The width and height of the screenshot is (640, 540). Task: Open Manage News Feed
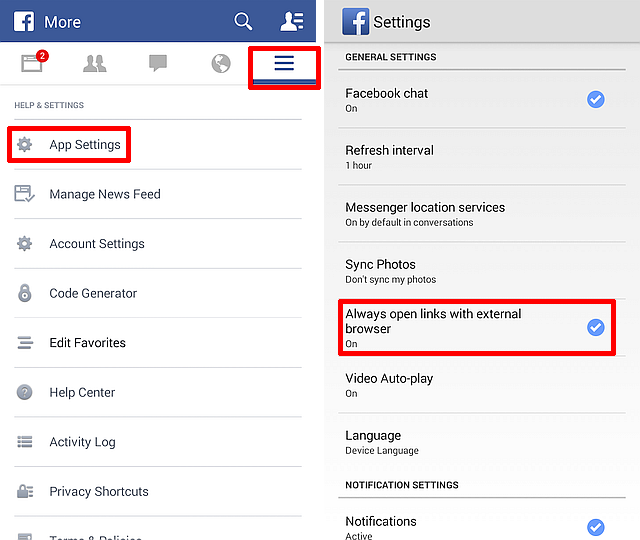coord(158,194)
